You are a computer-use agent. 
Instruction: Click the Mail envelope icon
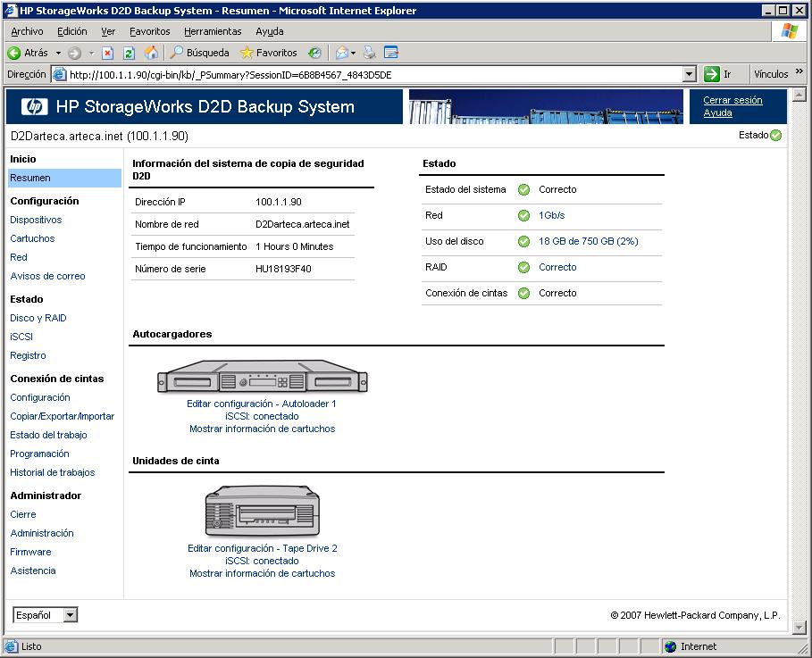click(342, 53)
